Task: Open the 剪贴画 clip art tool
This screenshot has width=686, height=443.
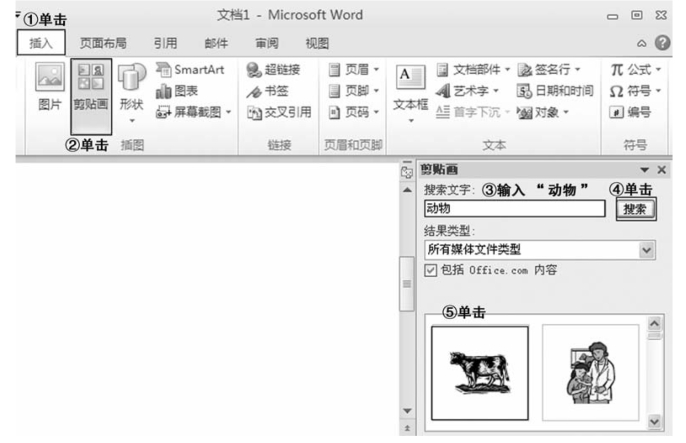Action: coord(91,96)
